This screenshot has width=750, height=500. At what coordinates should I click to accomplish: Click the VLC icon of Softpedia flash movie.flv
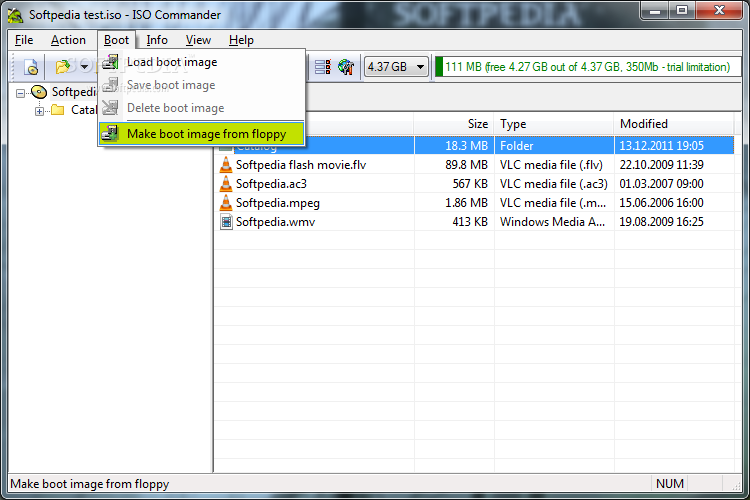point(225,165)
